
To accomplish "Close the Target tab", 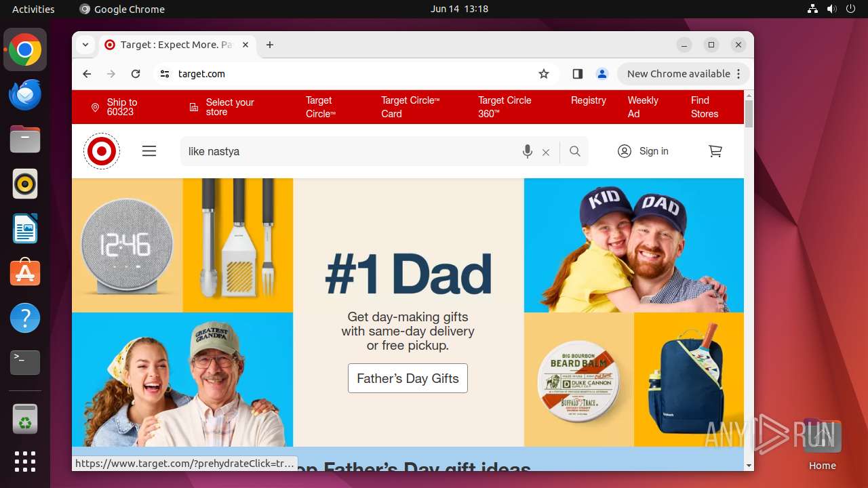I will pyautogui.click(x=245, y=45).
